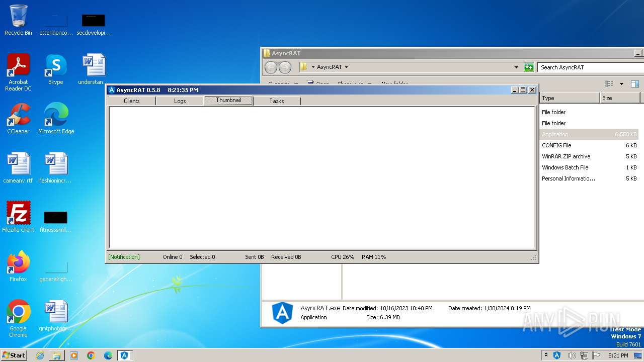644x362 pixels.
Task: Click the empty Thumbnail list area
Action: [x=322, y=177]
